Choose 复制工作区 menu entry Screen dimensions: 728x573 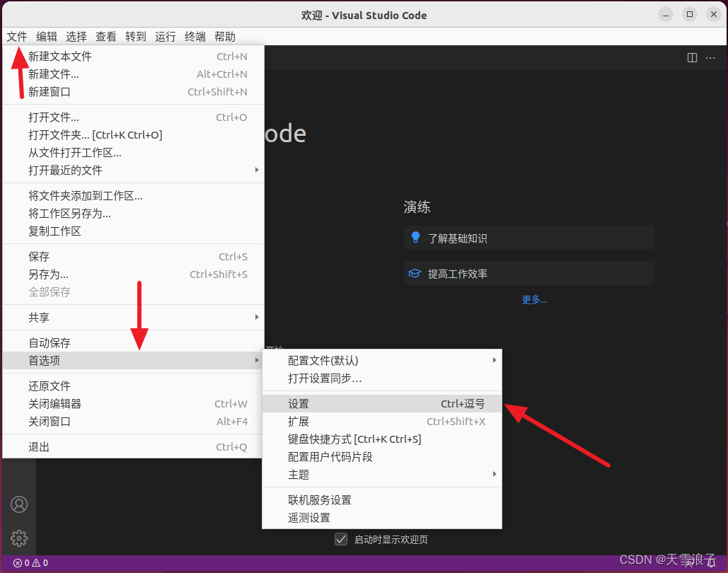tap(133, 231)
